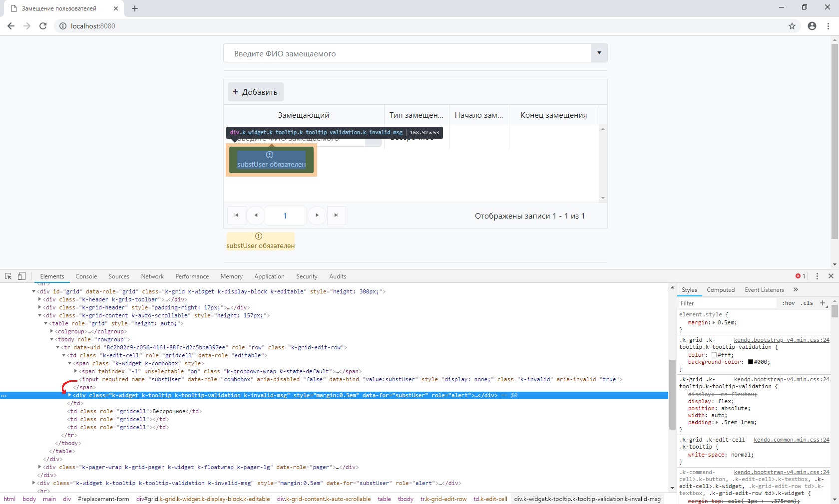Open kendo.common.min.css:24 source link
Screen dimensions: 839x504
coord(792,440)
